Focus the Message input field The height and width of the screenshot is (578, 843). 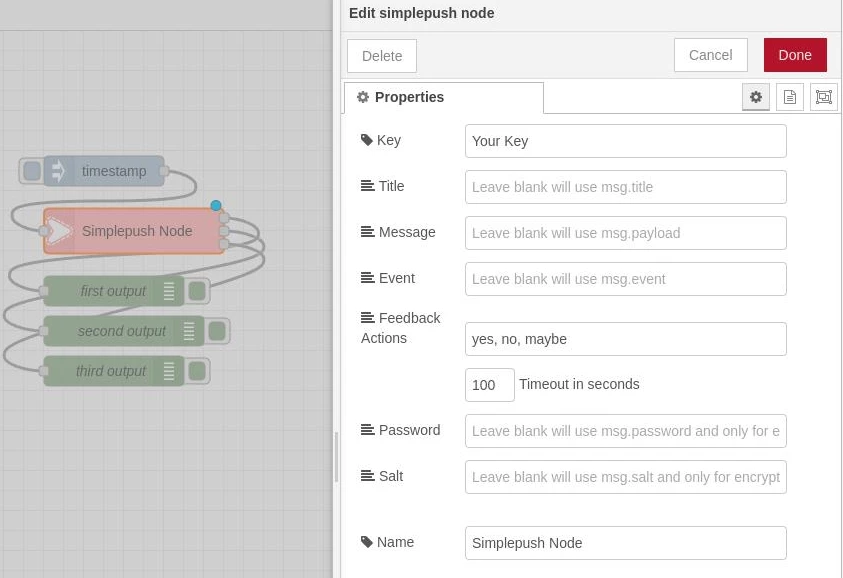[625, 233]
